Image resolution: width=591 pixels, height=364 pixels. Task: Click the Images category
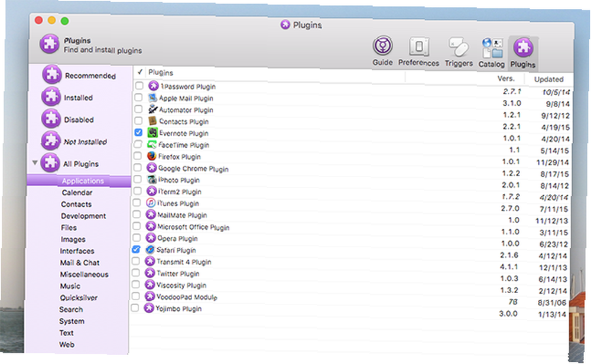(x=73, y=239)
